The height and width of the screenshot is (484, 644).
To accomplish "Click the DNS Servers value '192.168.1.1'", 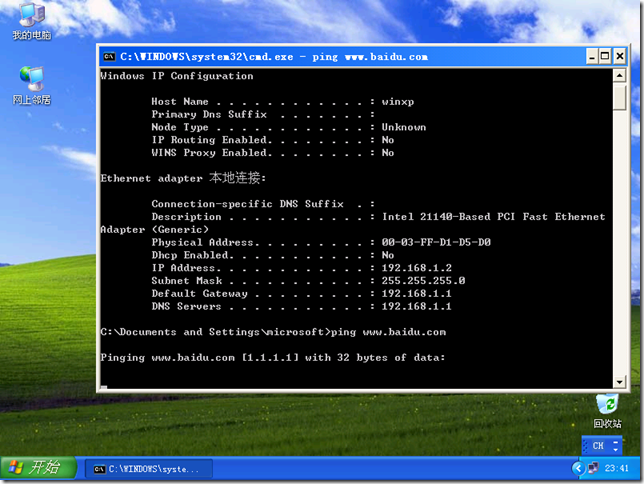I will coord(416,306).
